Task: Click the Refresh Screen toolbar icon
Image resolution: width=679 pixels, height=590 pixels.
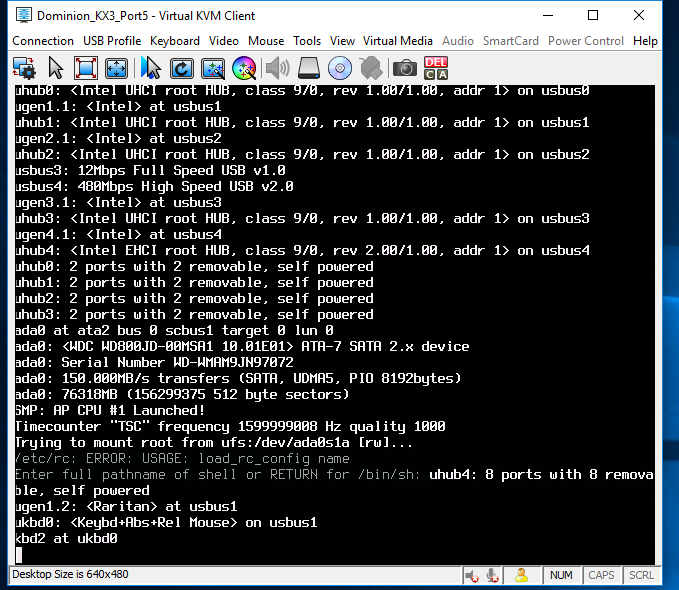Action: coord(182,68)
